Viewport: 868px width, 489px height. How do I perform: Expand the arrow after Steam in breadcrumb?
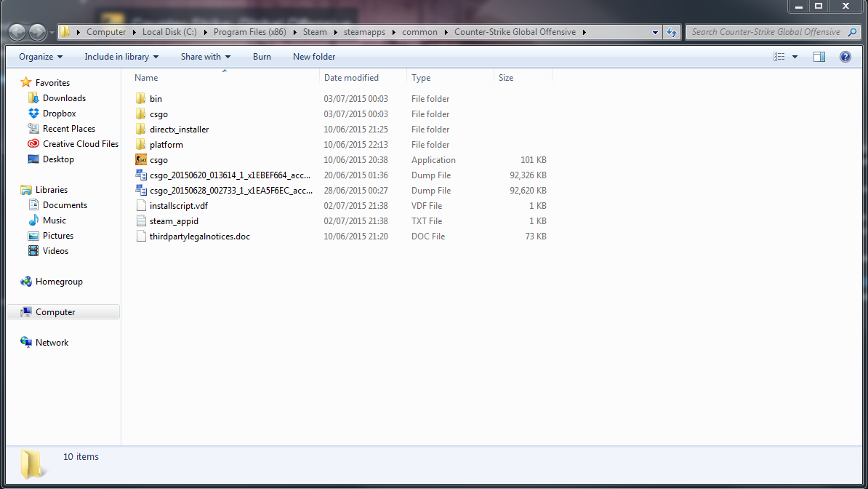tap(335, 32)
